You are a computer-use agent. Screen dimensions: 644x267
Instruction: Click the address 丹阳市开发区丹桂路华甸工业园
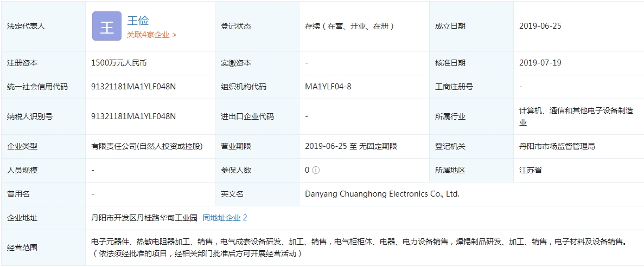(x=144, y=218)
